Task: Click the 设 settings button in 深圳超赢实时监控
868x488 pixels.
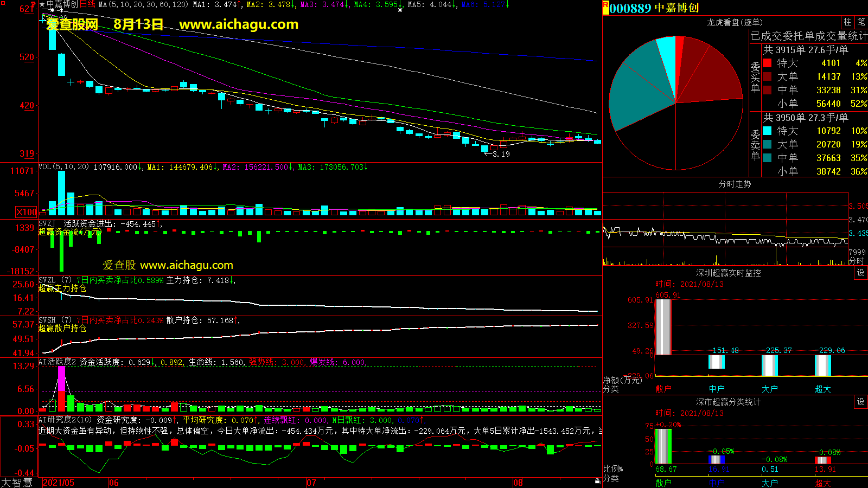Action: pos(860,273)
